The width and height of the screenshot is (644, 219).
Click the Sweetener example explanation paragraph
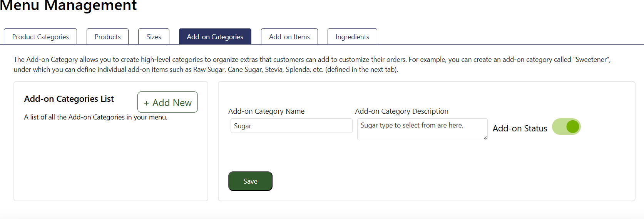(x=312, y=65)
